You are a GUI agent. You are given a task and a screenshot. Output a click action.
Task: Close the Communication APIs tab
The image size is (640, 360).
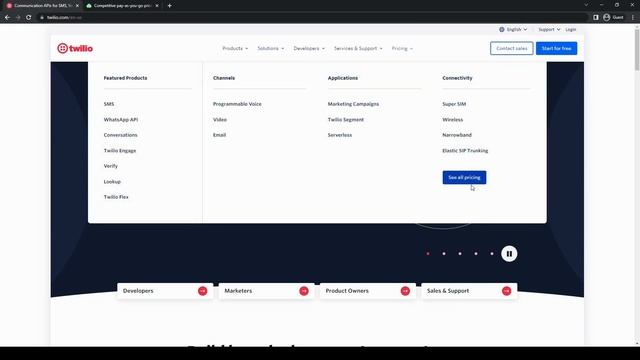[x=77, y=6]
